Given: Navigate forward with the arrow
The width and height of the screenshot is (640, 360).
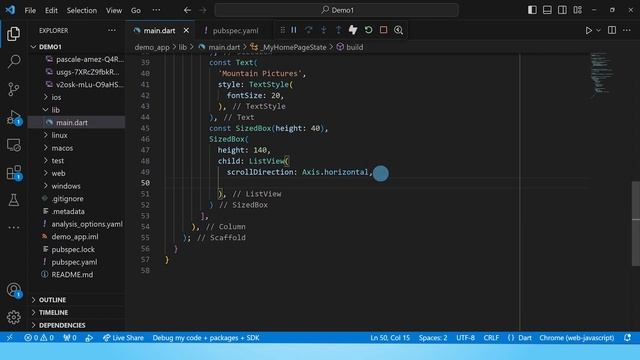Looking at the screenshot, I should click(x=203, y=10).
